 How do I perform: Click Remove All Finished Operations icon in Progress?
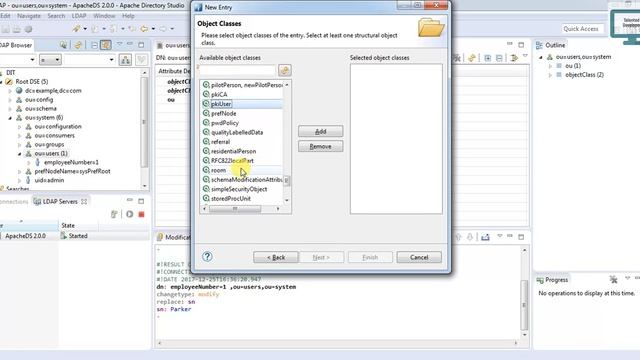[x=613, y=280]
